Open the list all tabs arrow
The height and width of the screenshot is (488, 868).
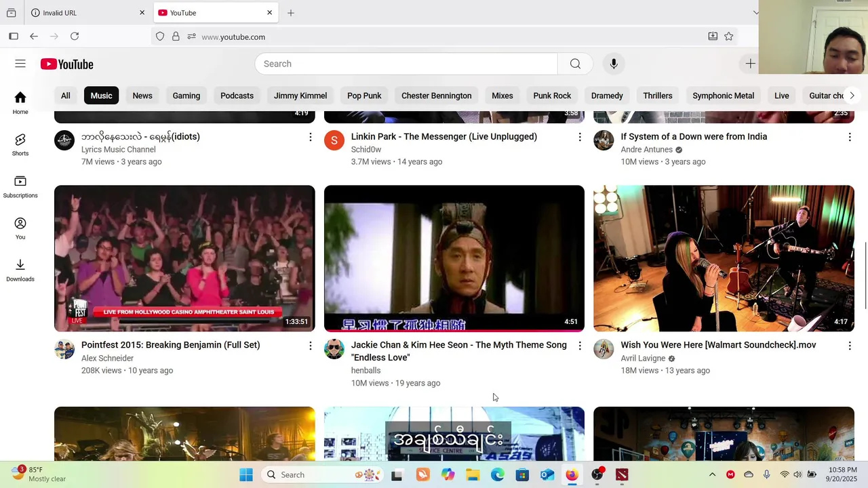tap(755, 13)
